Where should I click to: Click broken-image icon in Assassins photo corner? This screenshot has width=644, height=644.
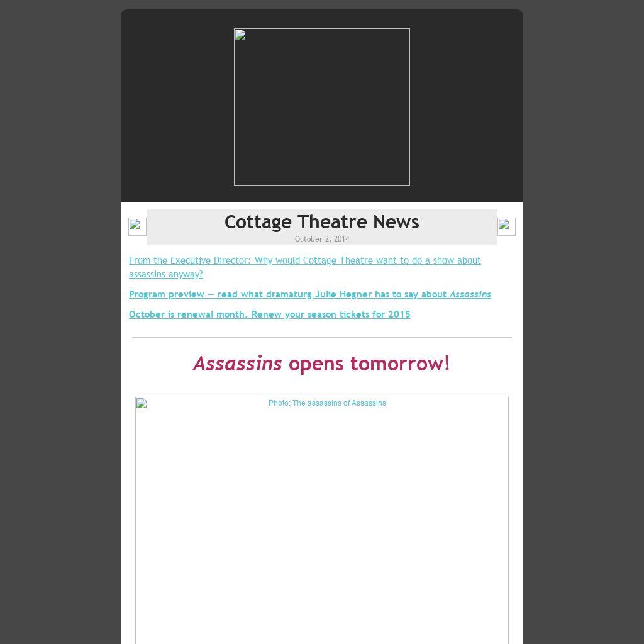[142, 403]
